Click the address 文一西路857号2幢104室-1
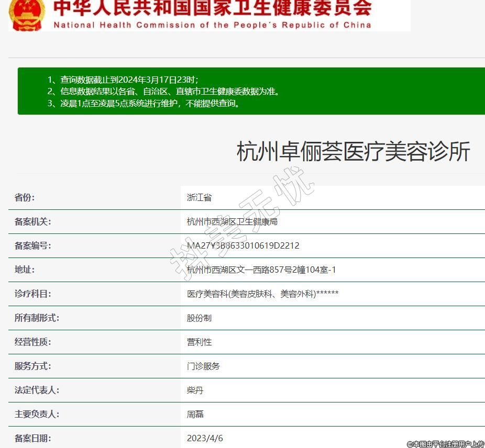 point(261,270)
